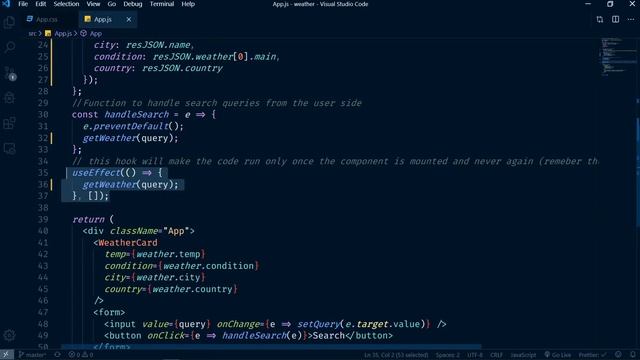Click the Open Changes icon in editor toolbar
The image size is (640, 360).
(600, 19)
